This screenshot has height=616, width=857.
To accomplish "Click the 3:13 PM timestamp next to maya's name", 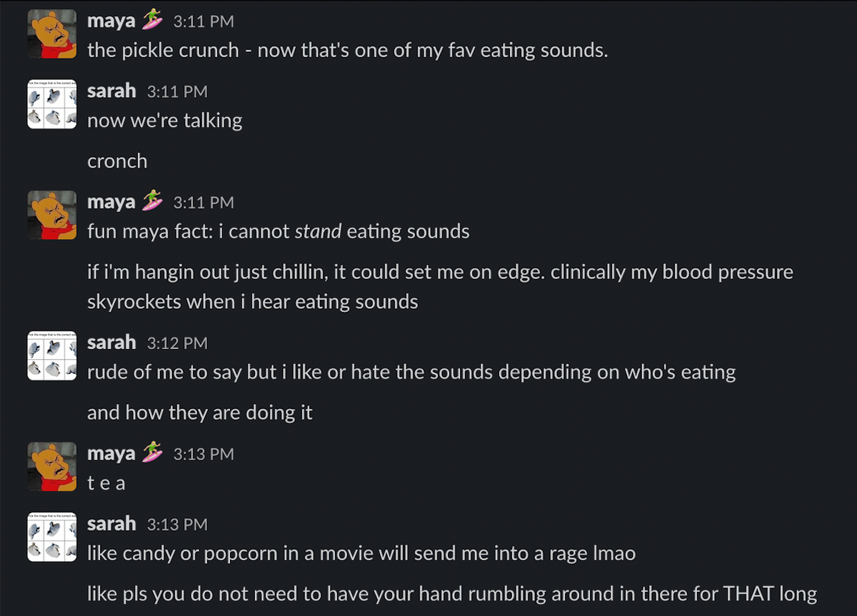I will (x=204, y=454).
